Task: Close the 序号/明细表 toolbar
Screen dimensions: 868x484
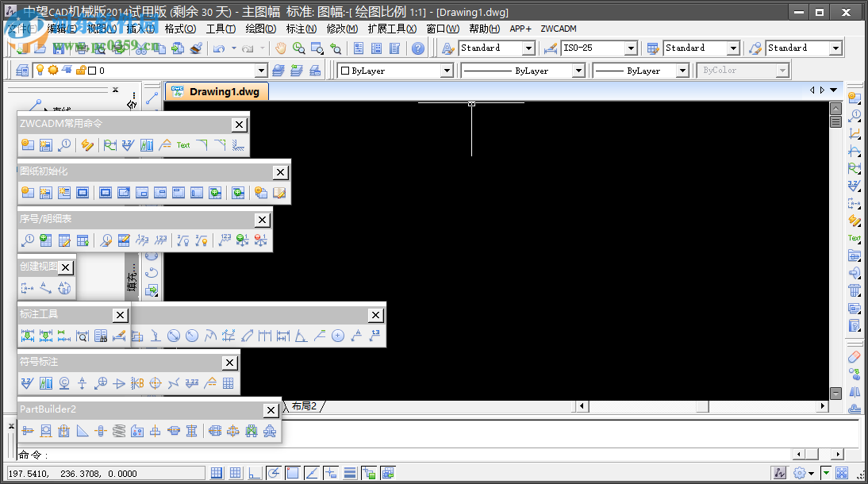Action: pos(263,220)
